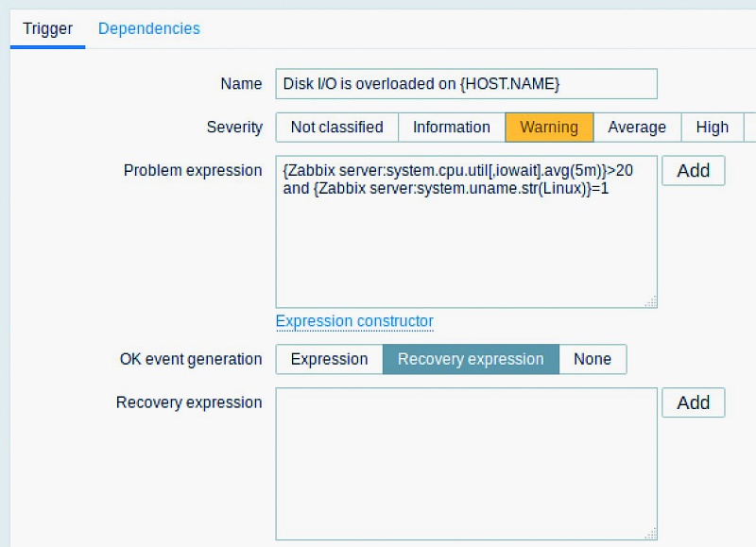The image size is (756, 547).
Task: Set severity to Not classified
Action: pyautogui.click(x=337, y=128)
